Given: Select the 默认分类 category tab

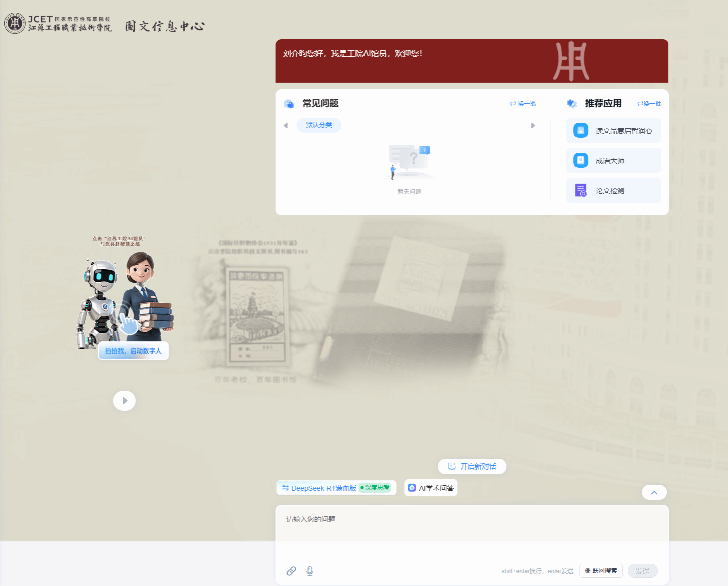Looking at the screenshot, I should click(x=319, y=125).
